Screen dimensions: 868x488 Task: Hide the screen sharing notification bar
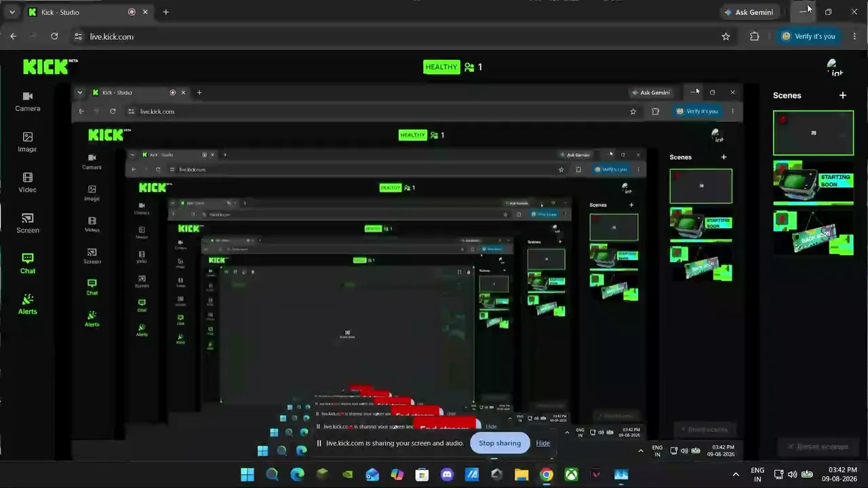click(543, 443)
